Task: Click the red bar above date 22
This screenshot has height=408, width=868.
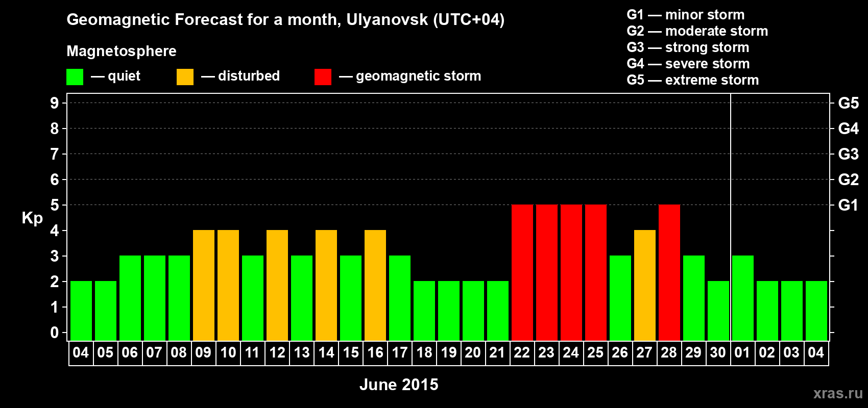Action: coord(522,273)
